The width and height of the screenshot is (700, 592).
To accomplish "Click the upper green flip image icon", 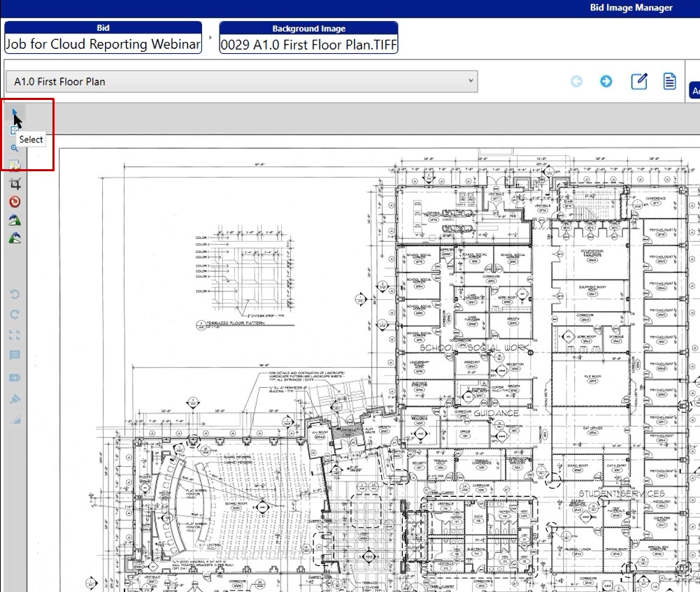I will click(15, 220).
